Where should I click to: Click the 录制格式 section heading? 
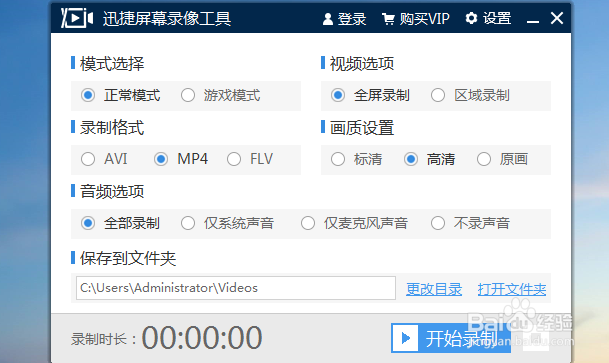pyautogui.click(x=112, y=128)
